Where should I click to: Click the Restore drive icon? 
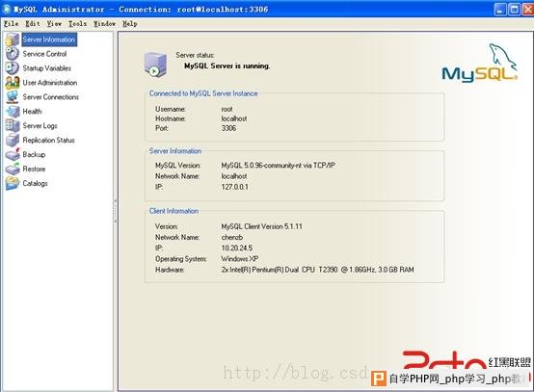point(13,169)
